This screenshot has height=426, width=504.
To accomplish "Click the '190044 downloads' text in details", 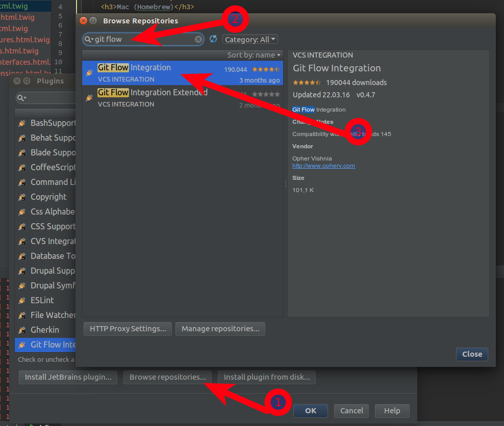I will [x=356, y=83].
